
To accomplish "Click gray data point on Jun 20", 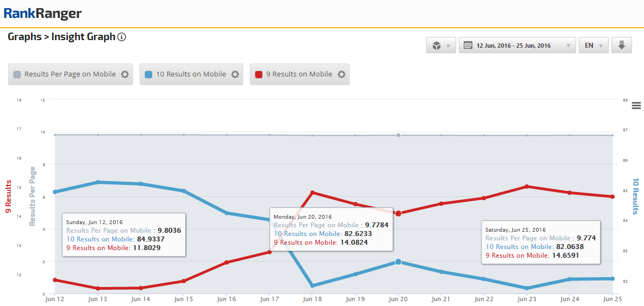I will pyautogui.click(x=398, y=135).
